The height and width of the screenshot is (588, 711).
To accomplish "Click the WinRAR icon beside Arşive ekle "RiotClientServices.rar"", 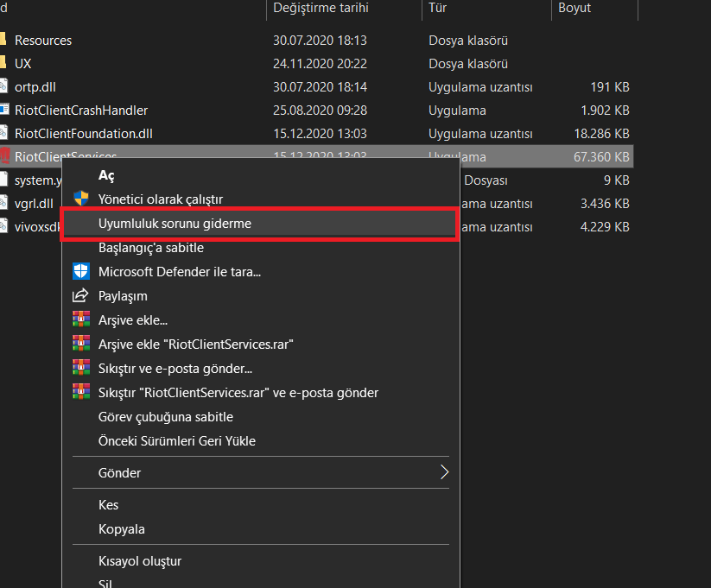I will [81, 343].
